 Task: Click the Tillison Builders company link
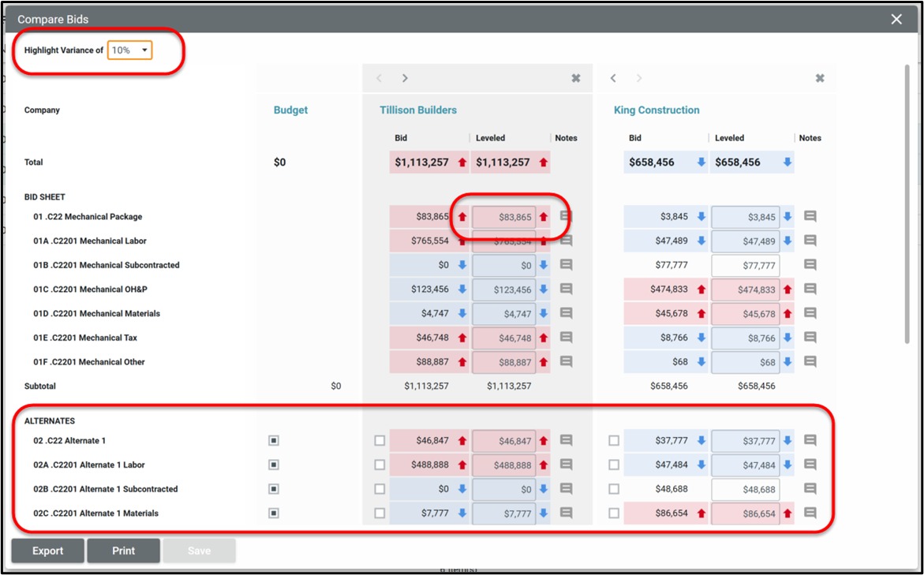tap(418, 110)
